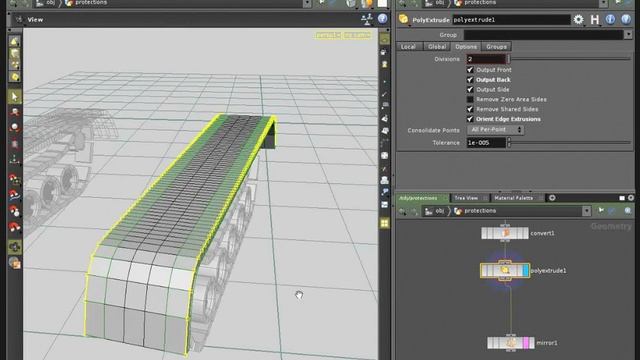Open the viewport help question icon
The image size is (640, 360).
click(x=382, y=19)
